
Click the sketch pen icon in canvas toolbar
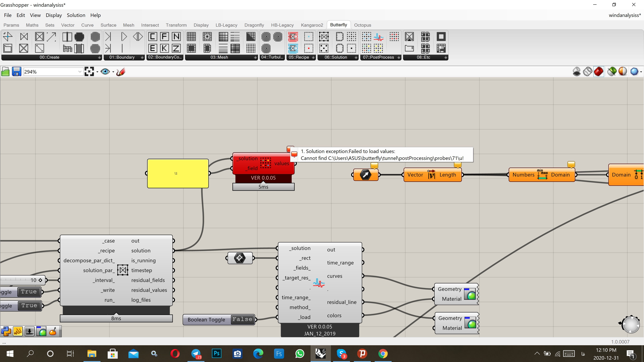click(x=121, y=72)
